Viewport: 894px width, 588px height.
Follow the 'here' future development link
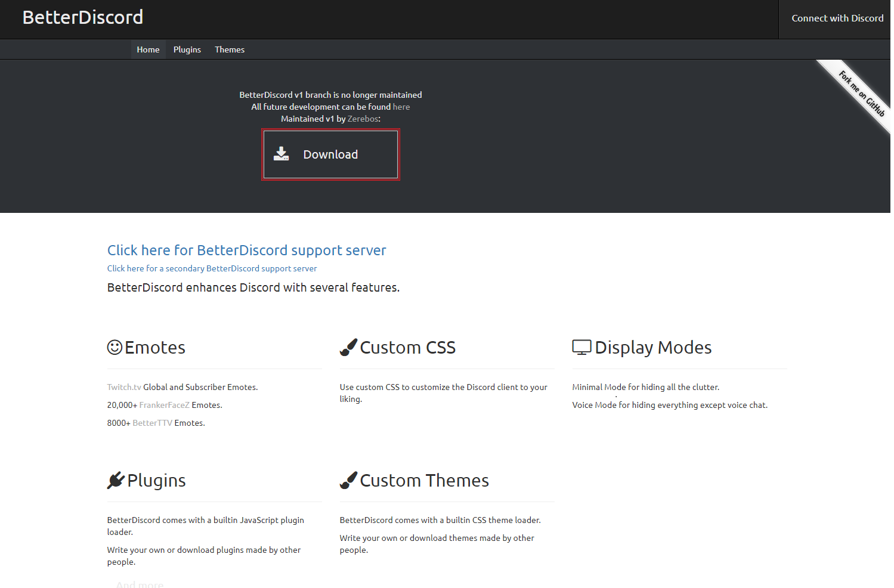(401, 107)
